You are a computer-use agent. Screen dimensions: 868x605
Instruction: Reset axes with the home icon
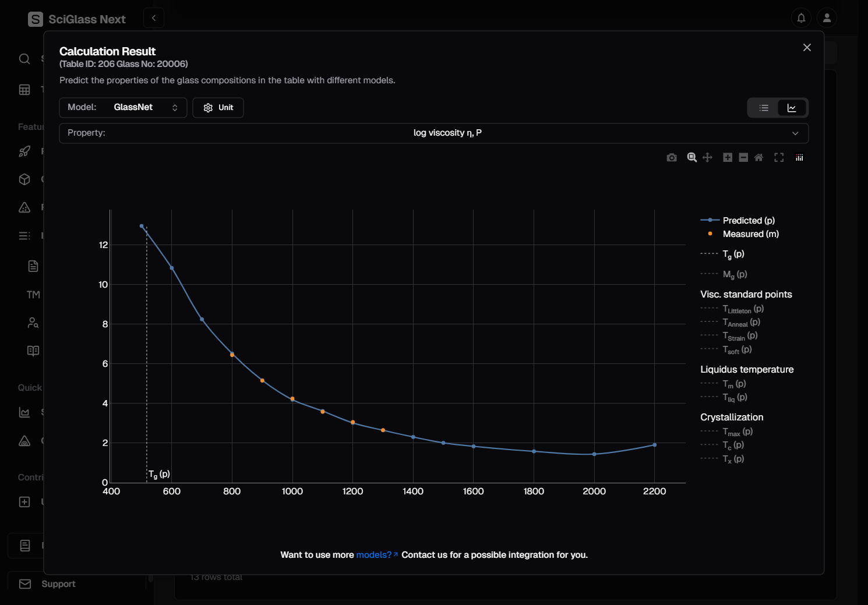tap(758, 158)
